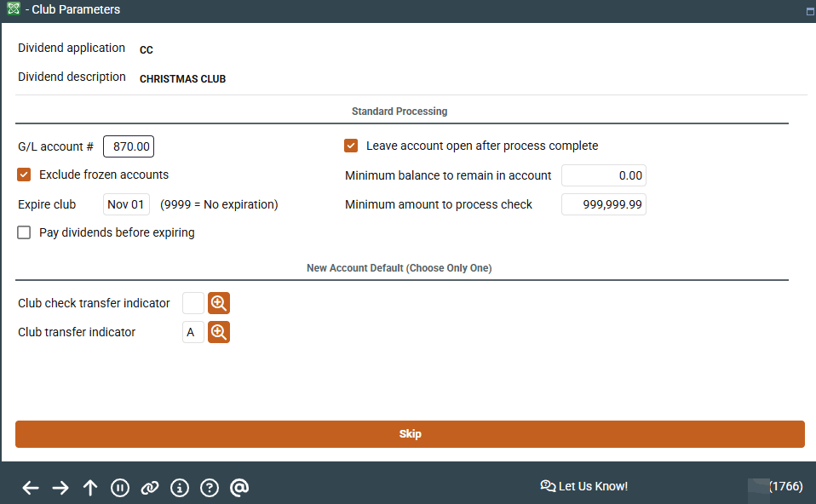Enable Pay dividends before expiring
The image size is (816, 504).
pos(24,232)
